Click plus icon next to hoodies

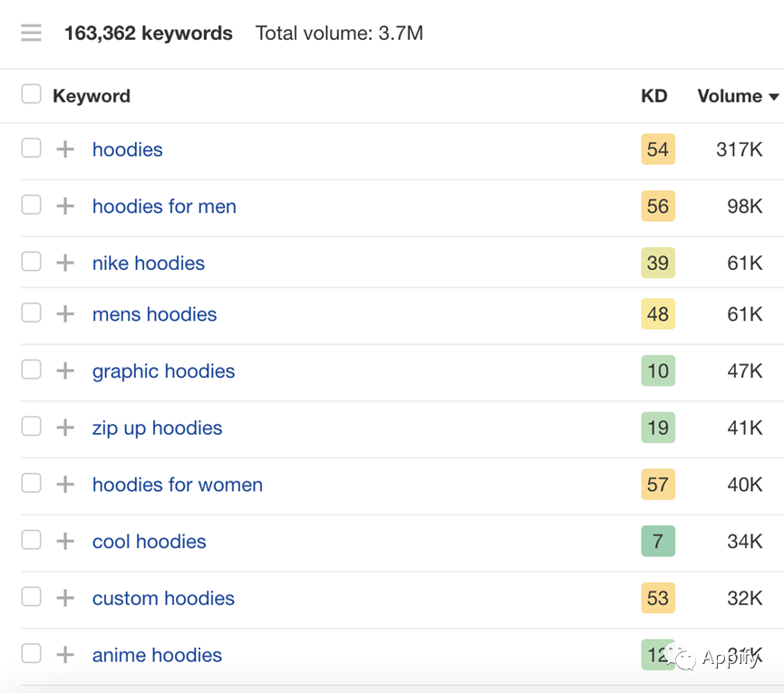click(65, 149)
